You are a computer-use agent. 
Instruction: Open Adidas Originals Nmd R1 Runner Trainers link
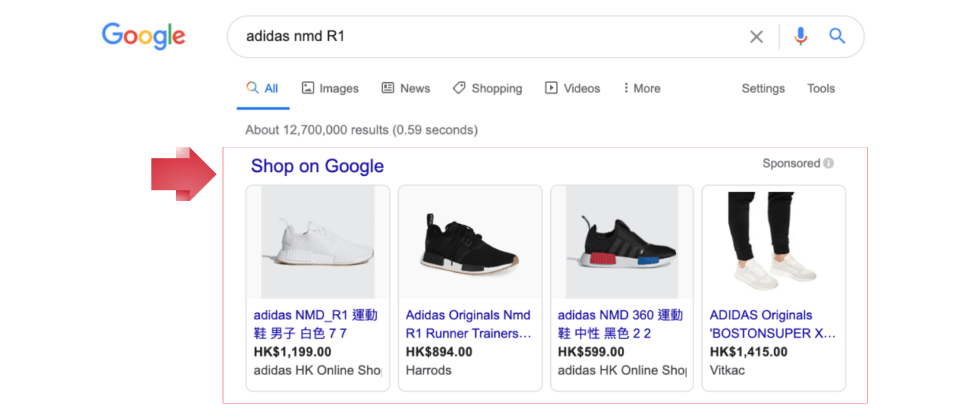(x=468, y=324)
